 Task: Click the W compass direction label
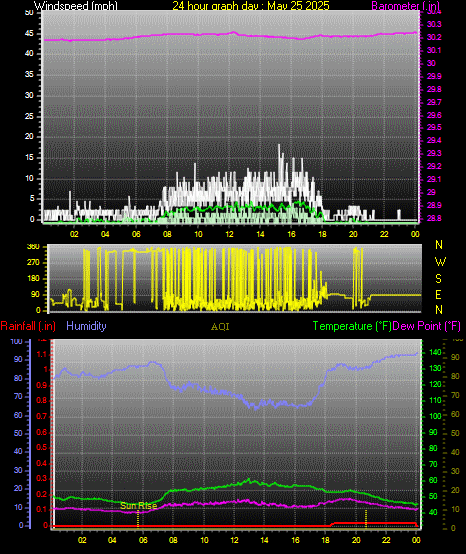(x=440, y=262)
